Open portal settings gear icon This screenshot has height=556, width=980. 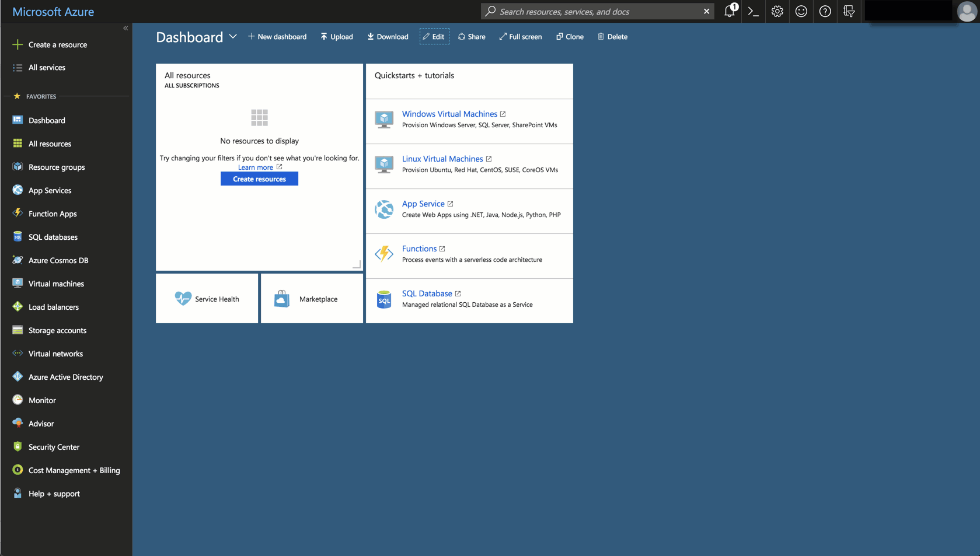pyautogui.click(x=777, y=11)
